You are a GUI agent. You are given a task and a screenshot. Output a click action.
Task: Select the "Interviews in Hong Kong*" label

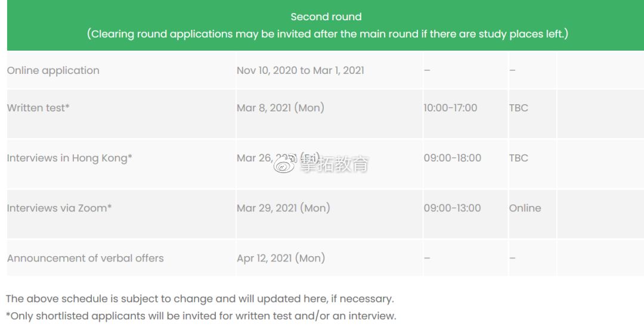pyautogui.click(x=69, y=158)
